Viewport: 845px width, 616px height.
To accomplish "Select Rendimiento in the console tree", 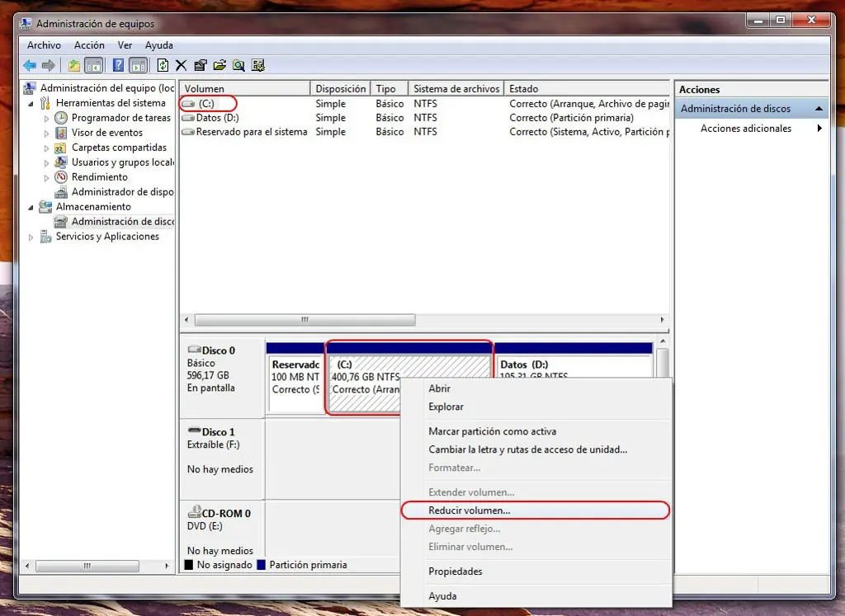I will [99, 177].
